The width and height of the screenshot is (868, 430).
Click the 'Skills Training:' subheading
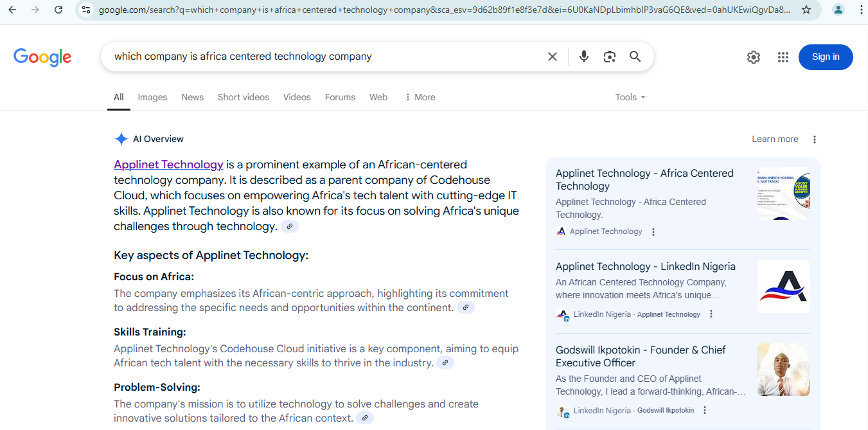(150, 332)
